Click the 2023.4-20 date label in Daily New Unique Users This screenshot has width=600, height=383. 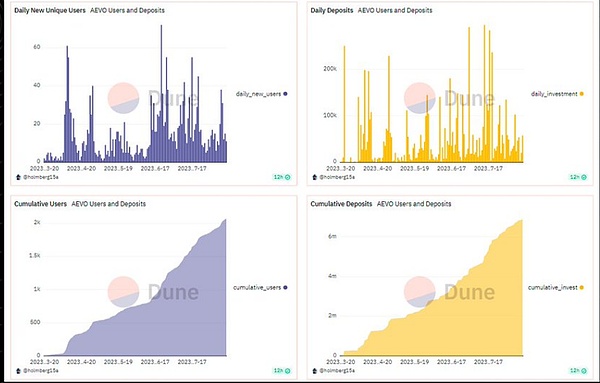click(x=82, y=168)
